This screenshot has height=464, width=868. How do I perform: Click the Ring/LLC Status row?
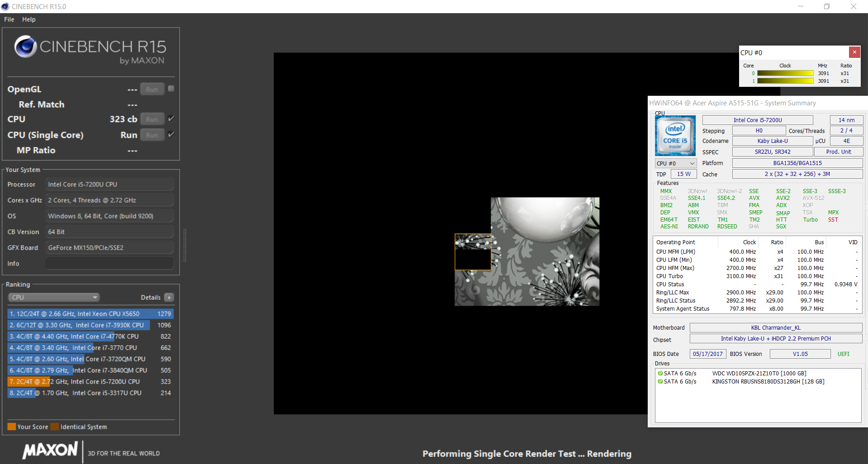coord(757,300)
